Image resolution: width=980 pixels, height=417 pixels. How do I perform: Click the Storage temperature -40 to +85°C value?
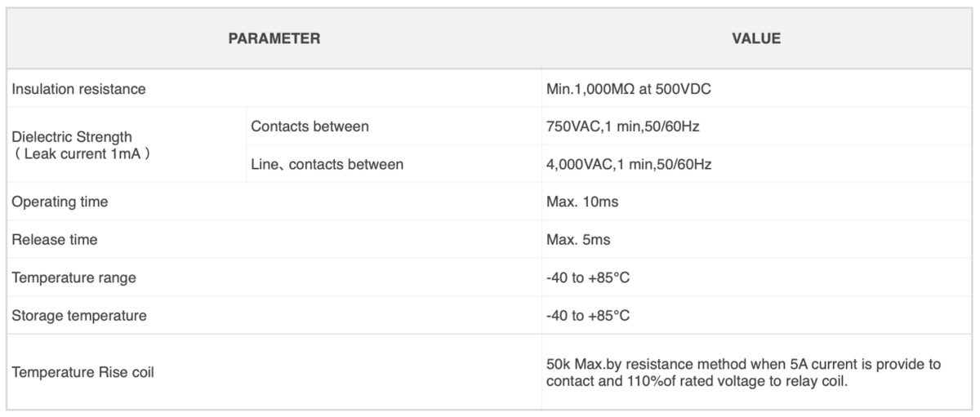588,315
